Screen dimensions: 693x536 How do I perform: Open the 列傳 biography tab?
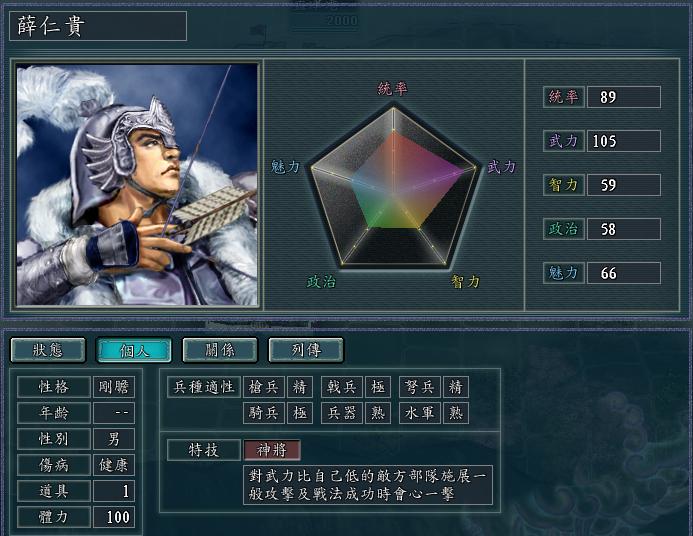(x=306, y=350)
